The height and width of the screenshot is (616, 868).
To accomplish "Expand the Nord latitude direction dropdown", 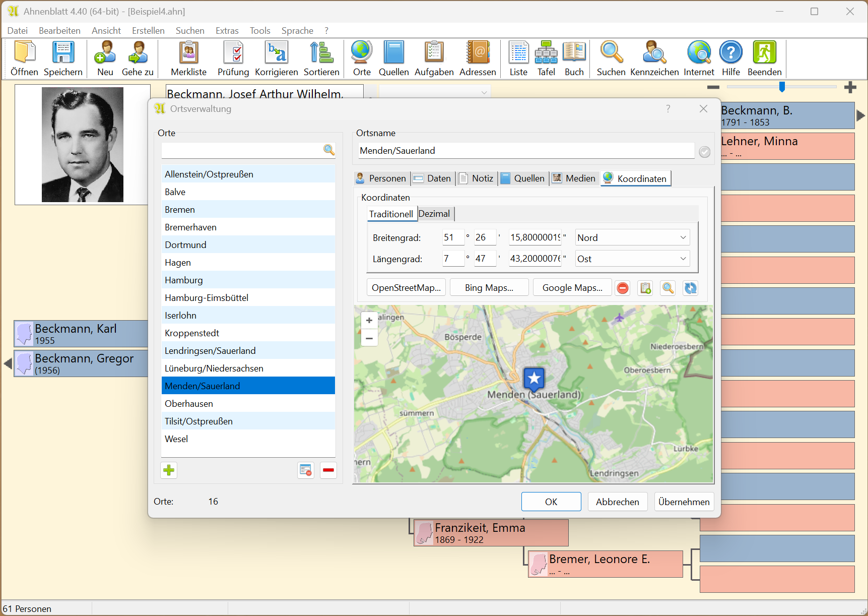I will click(683, 237).
